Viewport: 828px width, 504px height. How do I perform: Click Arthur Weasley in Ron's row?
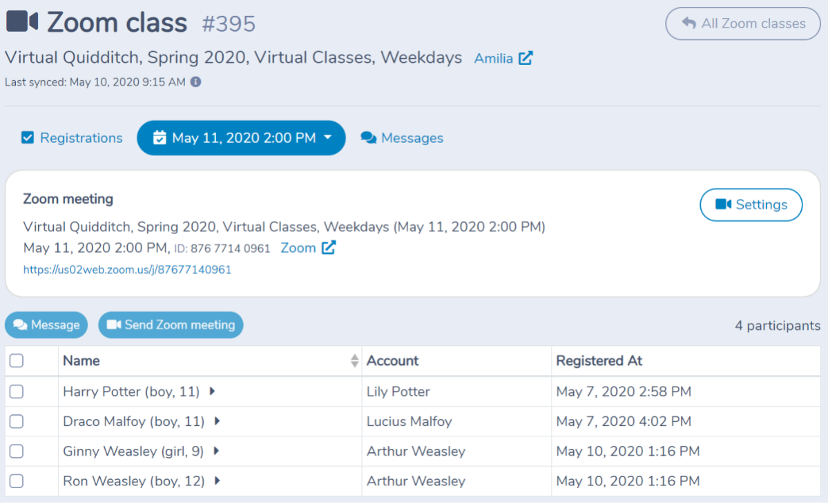[x=456, y=481]
